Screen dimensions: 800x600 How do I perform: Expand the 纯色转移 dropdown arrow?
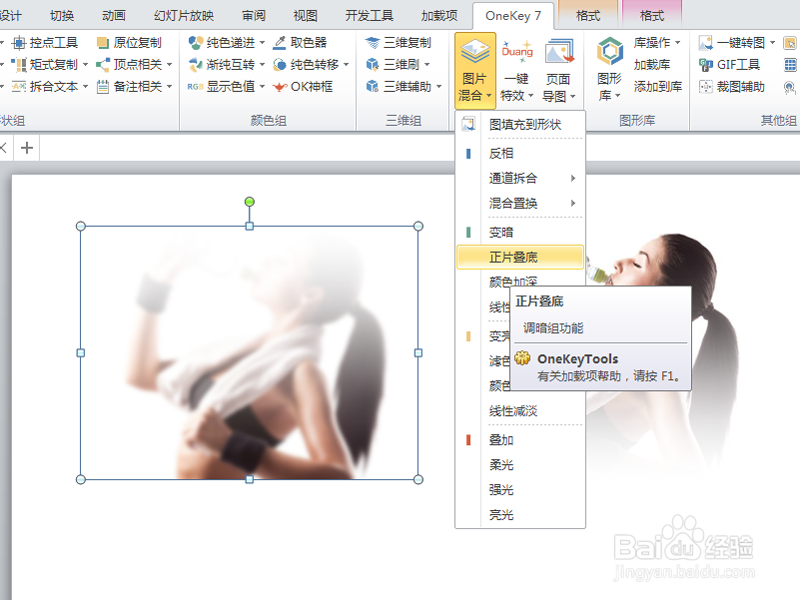(x=346, y=65)
